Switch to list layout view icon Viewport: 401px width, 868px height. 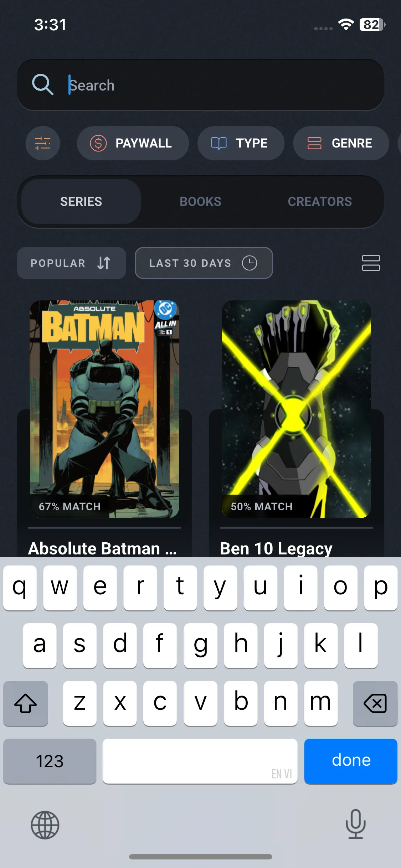(371, 263)
